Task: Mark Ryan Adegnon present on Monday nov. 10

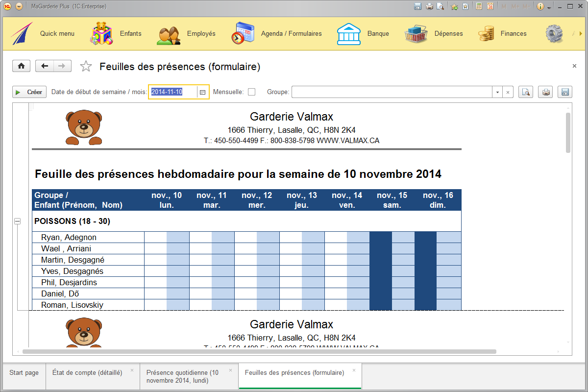Action: coord(155,237)
